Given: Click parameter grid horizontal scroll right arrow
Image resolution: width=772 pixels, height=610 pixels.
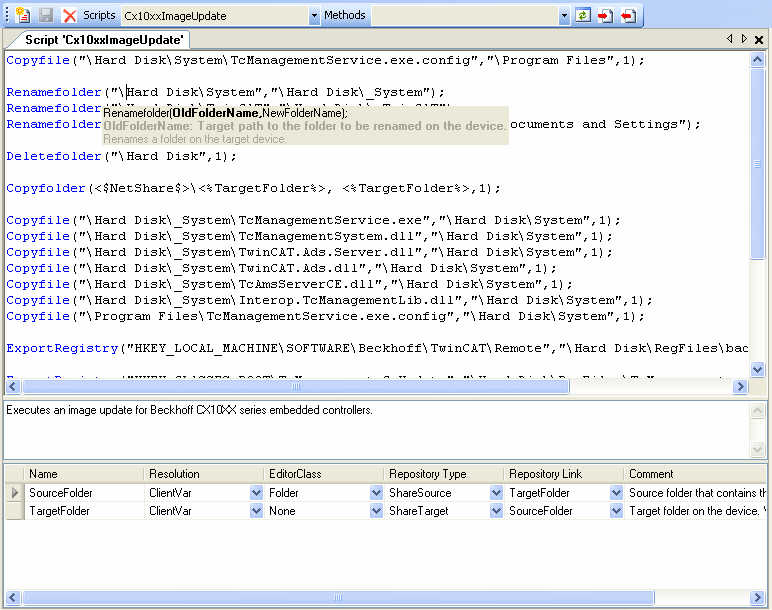Looking at the screenshot, I should point(757,598).
